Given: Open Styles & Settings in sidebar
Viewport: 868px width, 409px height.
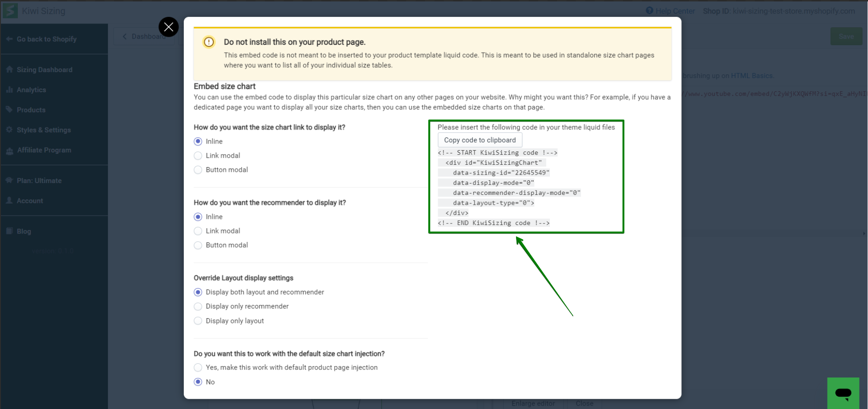Looking at the screenshot, I should coord(44,130).
